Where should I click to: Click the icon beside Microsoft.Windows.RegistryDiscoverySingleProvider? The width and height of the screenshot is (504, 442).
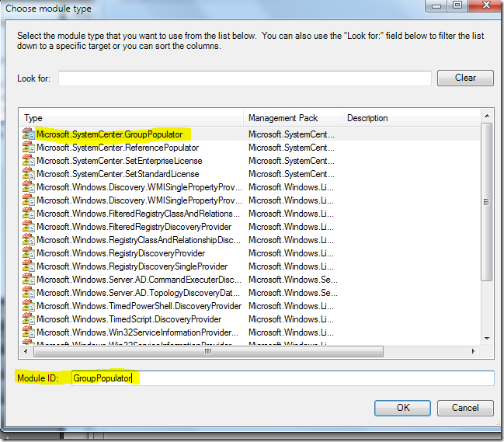[29, 266]
